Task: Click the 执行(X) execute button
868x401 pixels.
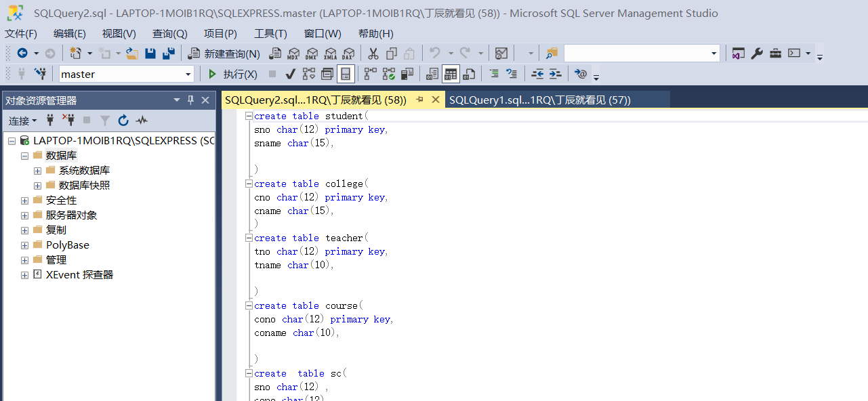Action: 232,74
